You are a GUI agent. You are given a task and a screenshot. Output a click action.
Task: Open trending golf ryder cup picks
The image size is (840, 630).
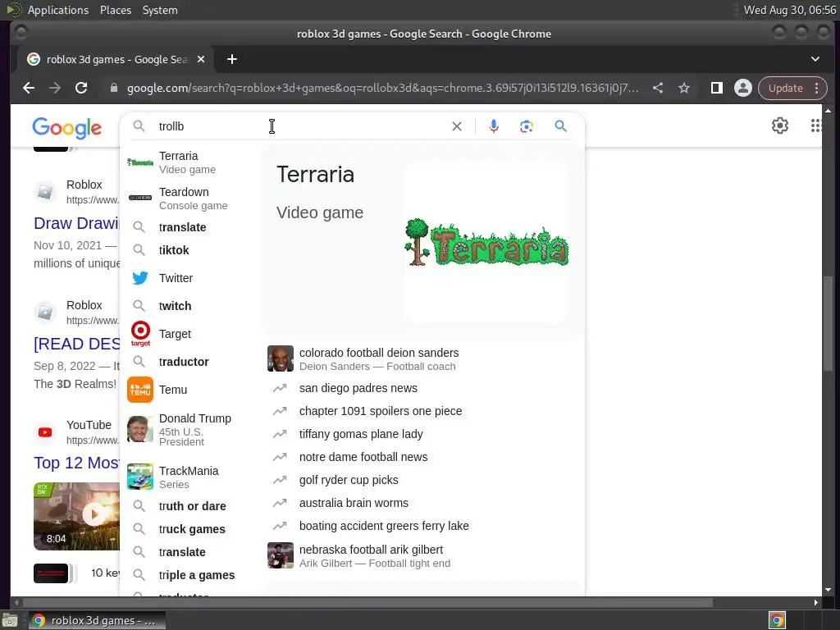click(421, 481)
